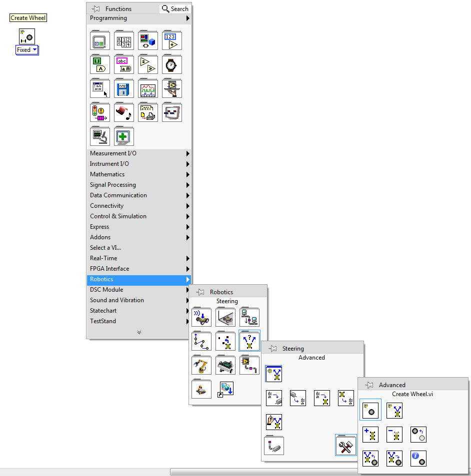Click the Create Wheel label on diagram
Viewport: 471px width, 476px height.
click(28, 18)
